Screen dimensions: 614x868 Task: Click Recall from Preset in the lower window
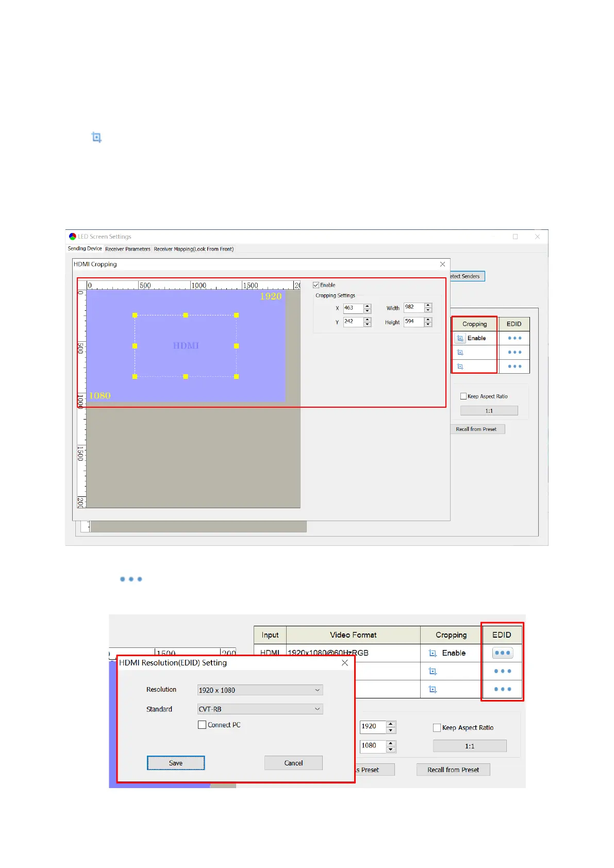pos(453,770)
